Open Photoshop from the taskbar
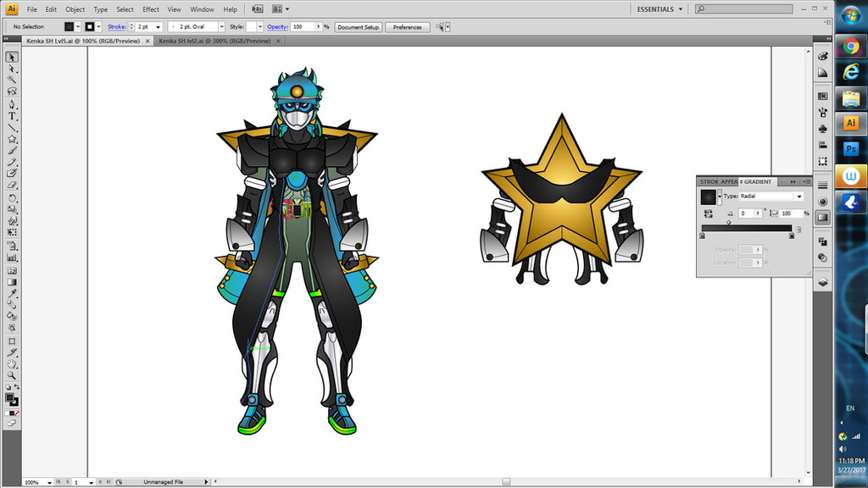 coord(851,149)
